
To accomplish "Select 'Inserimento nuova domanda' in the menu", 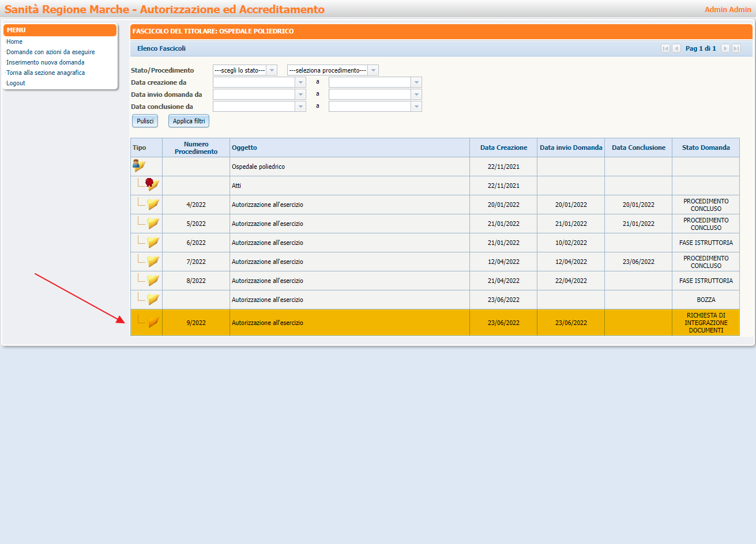I will pyautogui.click(x=46, y=62).
